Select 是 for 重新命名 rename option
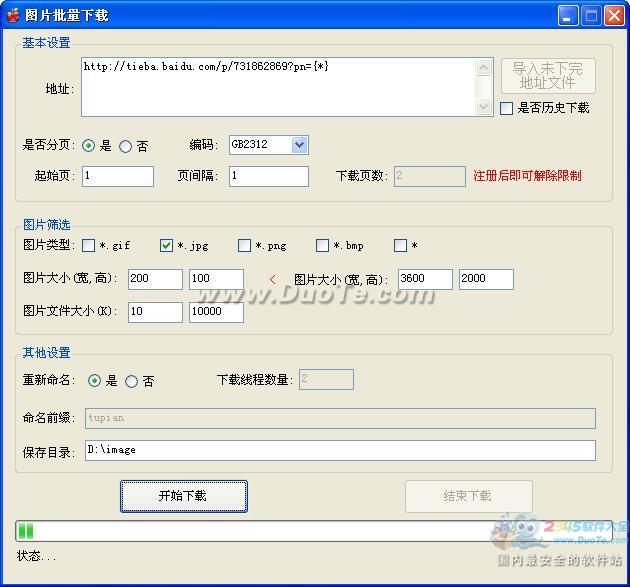630x587 pixels. pyautogui.click(x=94, y=380)
